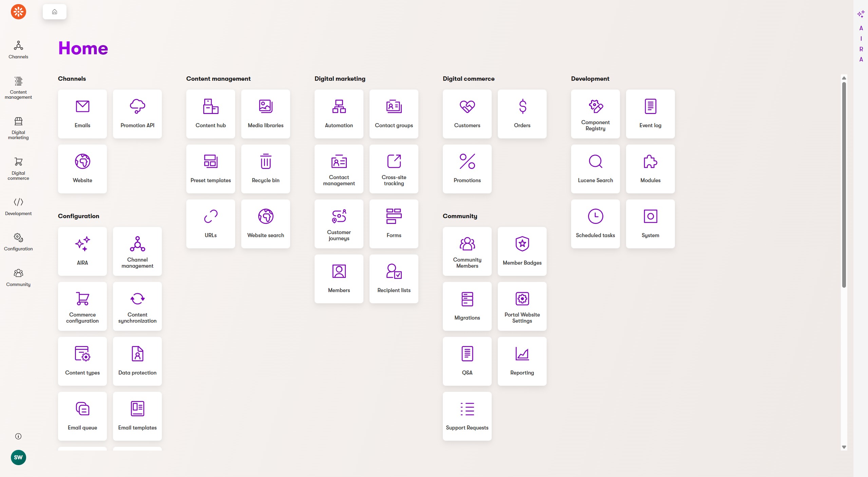Open the Emails channel tile
Viewport: 868px width, 477px height.
coord(82,114)
